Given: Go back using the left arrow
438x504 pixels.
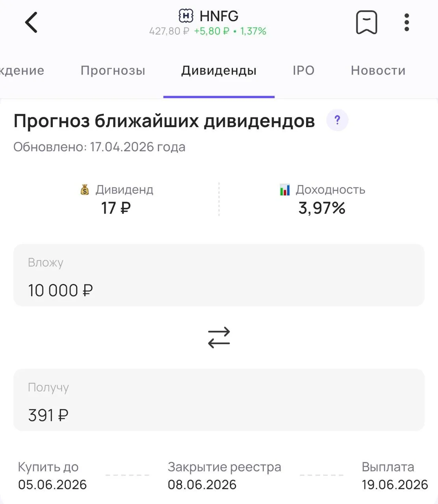Looking at the screenshot, I should click(31, 22).
